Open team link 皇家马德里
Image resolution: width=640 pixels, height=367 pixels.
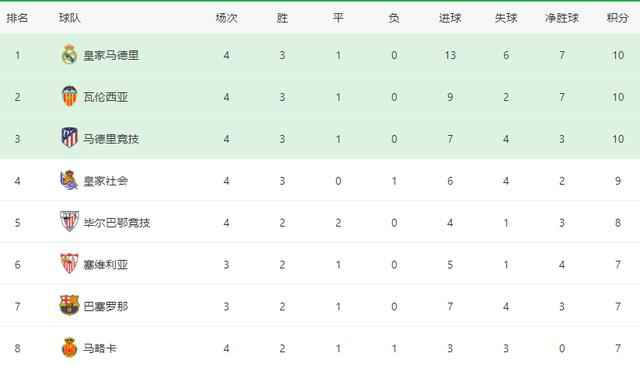(x=111, y=55)
